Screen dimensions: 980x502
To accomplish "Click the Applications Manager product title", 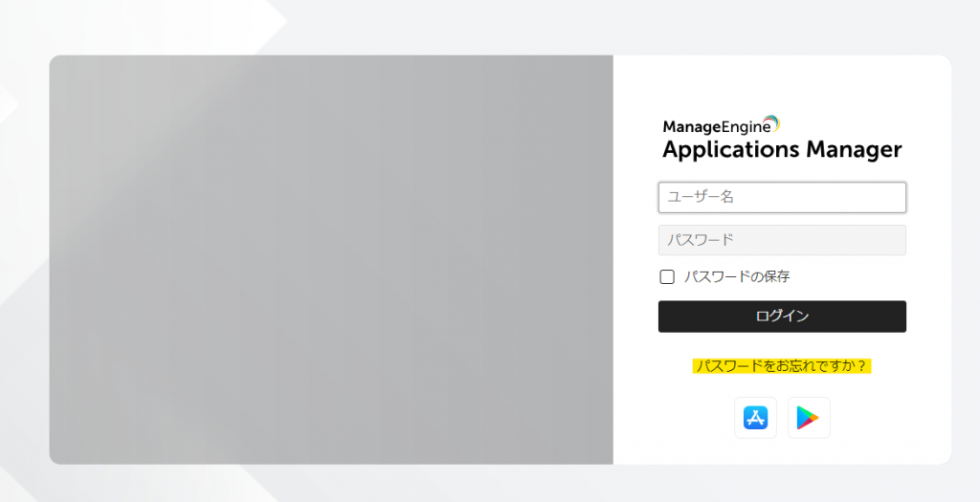I will tap(782, 150).
